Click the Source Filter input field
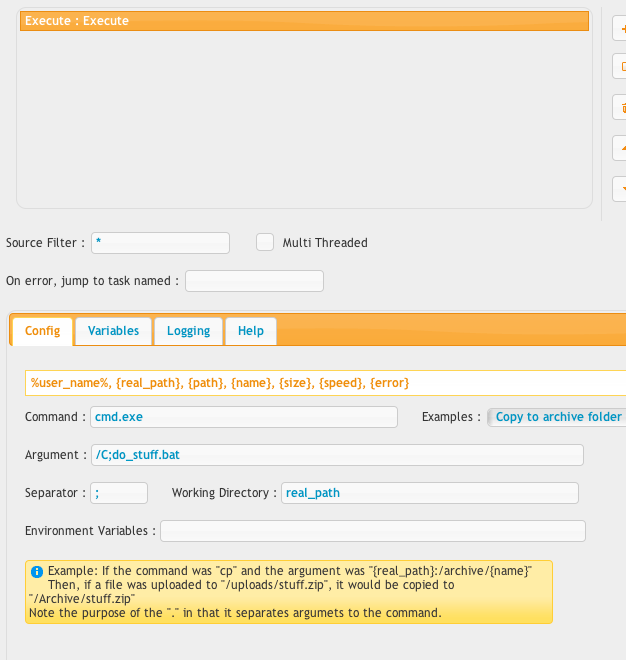 160,243
